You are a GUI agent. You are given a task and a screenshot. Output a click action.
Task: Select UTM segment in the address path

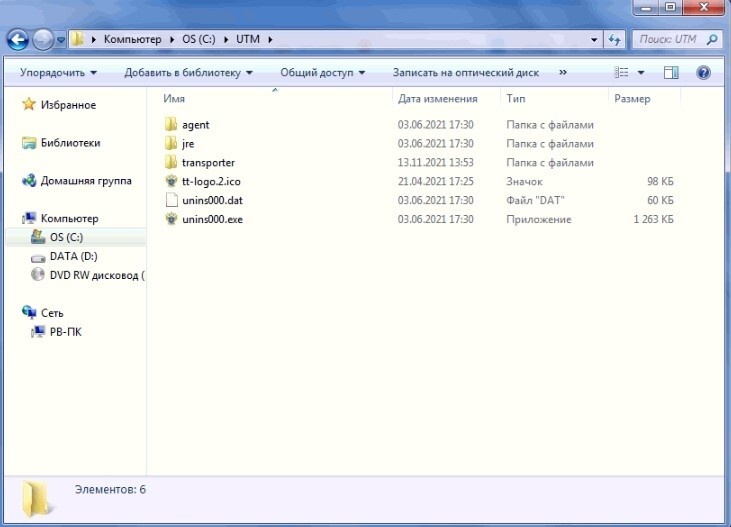point(248,39)
